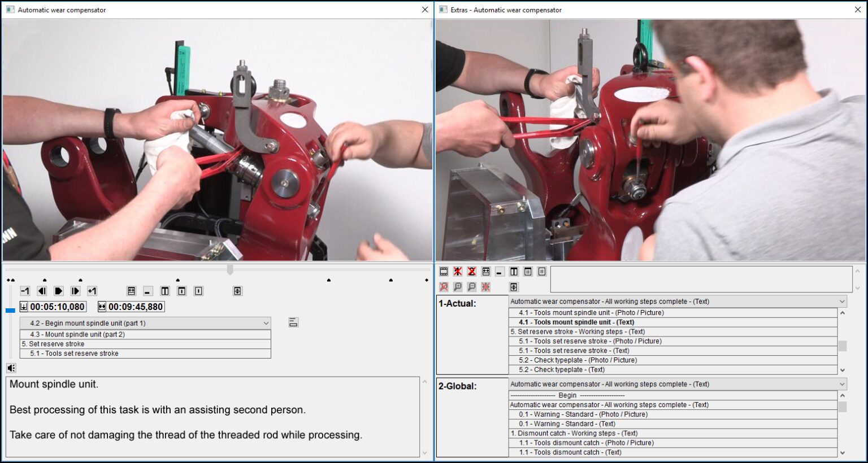Select the +1 jump forward icon
This screenshot has height=463, width=868.
[x=93, y=291]
